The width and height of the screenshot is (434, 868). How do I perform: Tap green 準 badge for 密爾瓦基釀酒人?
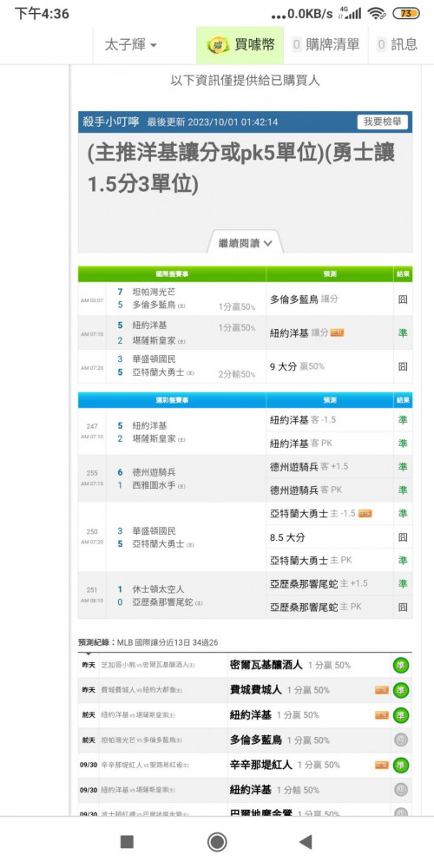(401, 665)
